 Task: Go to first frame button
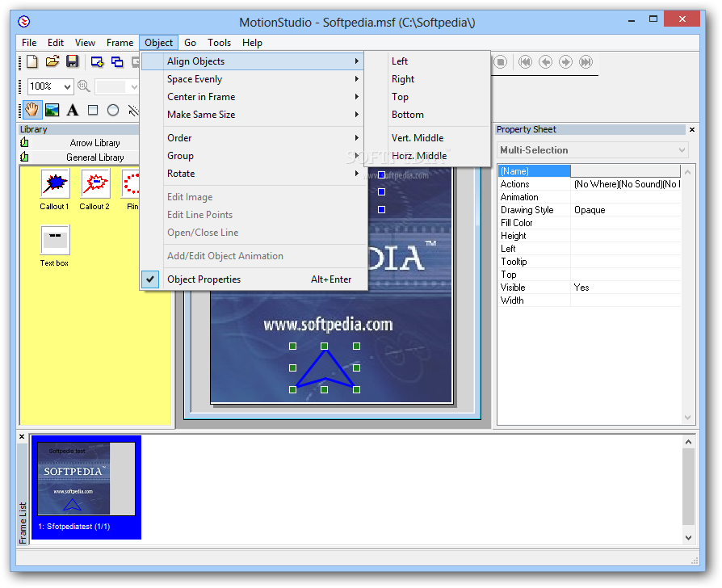click(525, 61)
